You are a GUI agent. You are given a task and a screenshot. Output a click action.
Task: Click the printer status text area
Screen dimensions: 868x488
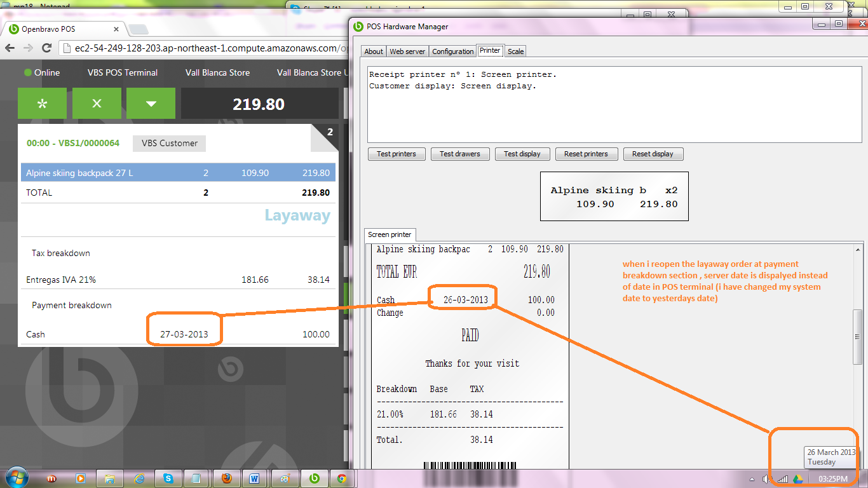coord(615,104)
